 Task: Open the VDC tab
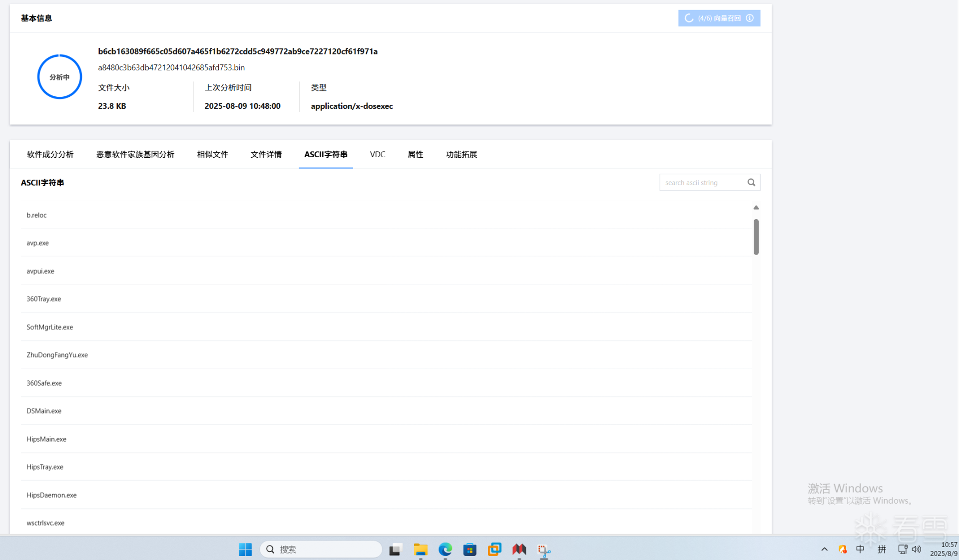(x=378, y=155)
